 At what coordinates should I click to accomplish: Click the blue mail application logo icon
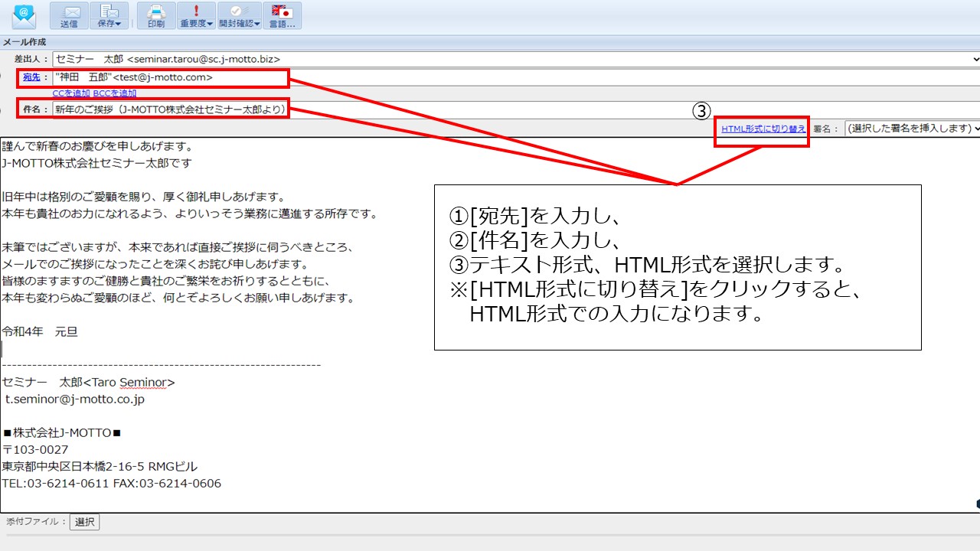(x=24, y=15)
